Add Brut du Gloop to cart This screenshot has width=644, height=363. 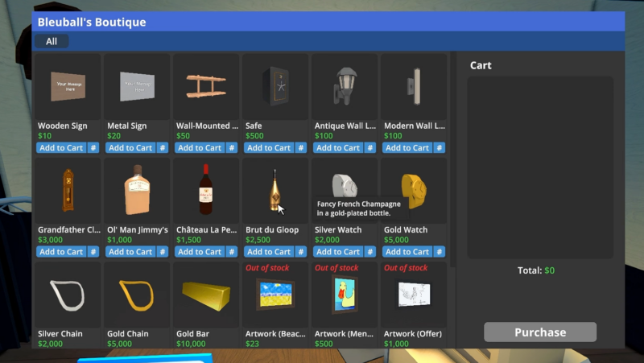(270, 252)
